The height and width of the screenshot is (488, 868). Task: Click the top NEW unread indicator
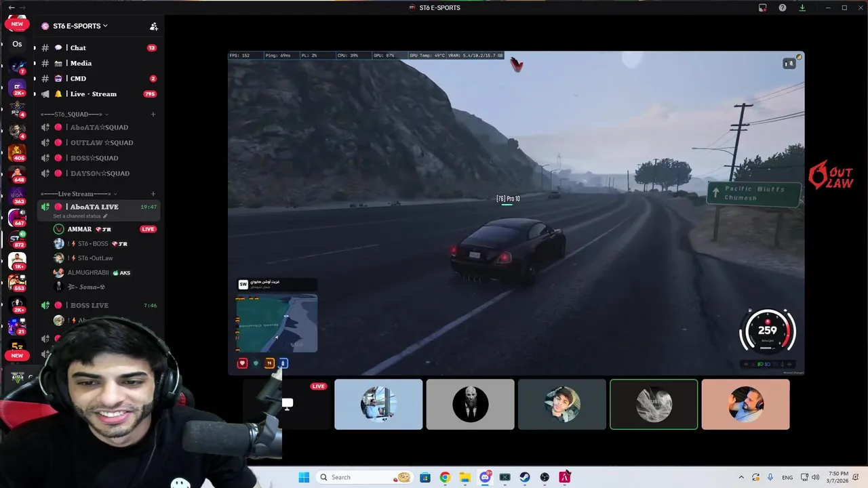tap(17, 24)
